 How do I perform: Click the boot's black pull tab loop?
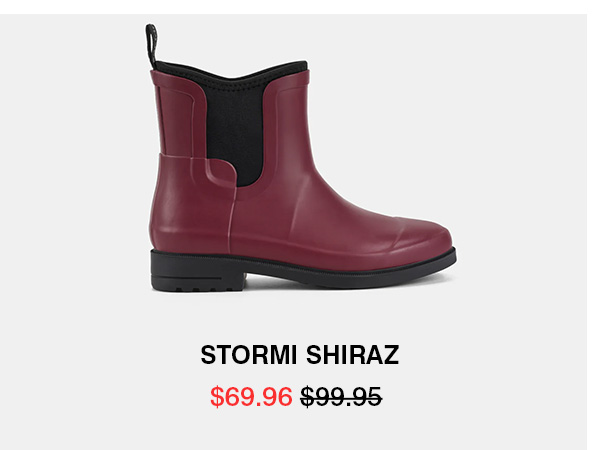(x=151, y=45)
